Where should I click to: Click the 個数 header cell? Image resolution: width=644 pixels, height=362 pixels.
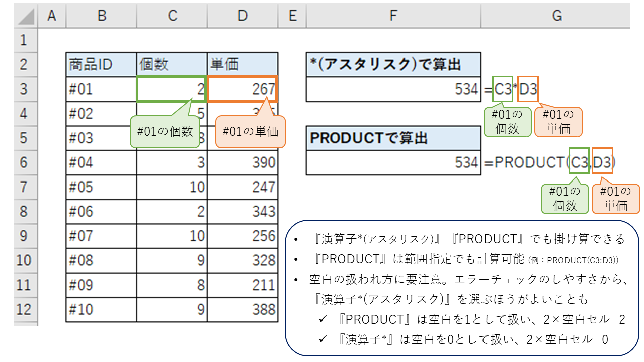(x=172, y=65)
